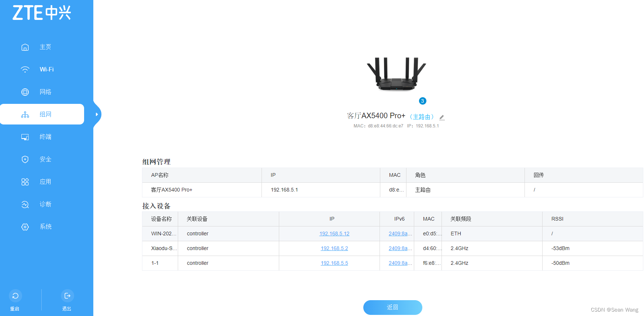Click the Xiaodu-S… device name
This screenshot has height=316, width=644.
point(164,249)
